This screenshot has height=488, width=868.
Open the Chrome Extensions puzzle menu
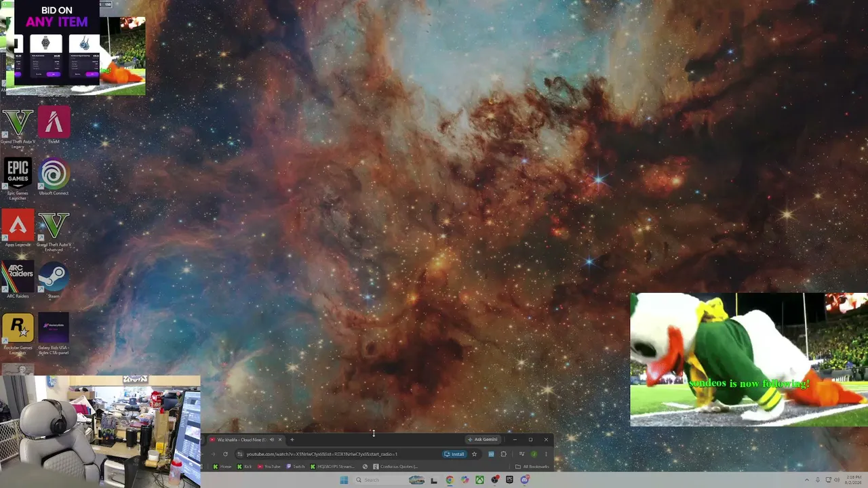[x=503, y=454]
